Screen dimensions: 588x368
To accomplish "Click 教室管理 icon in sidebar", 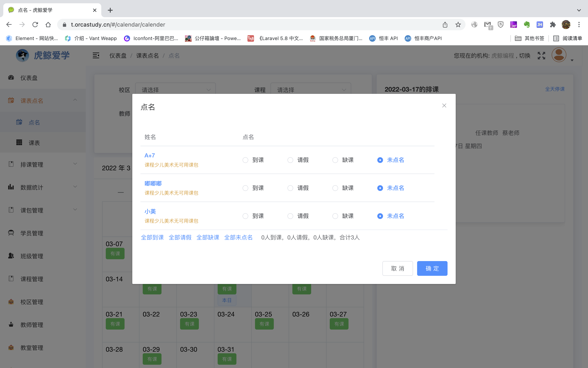I will 11,347.
